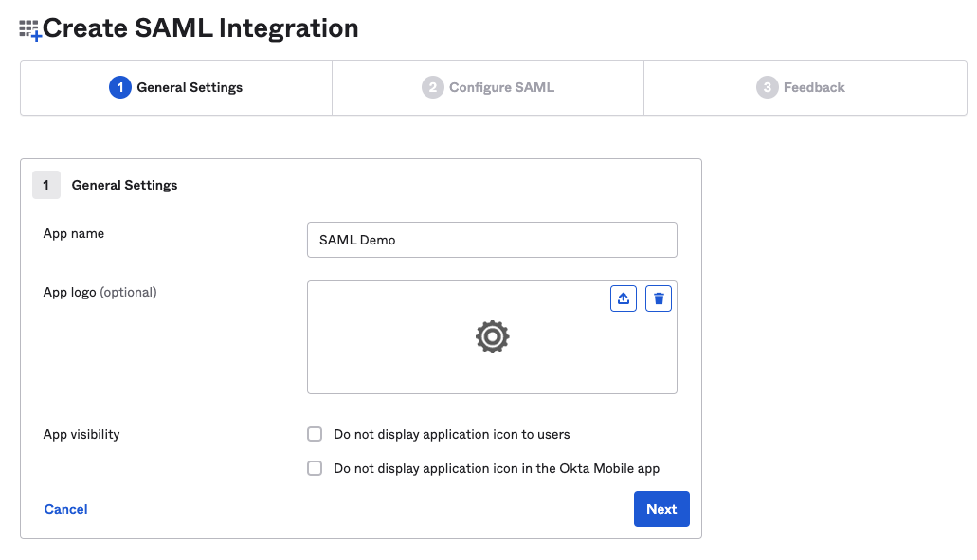Click the section number 1 square badge
The width and height of the screenshot is (977, 560).
pos(45,185)
